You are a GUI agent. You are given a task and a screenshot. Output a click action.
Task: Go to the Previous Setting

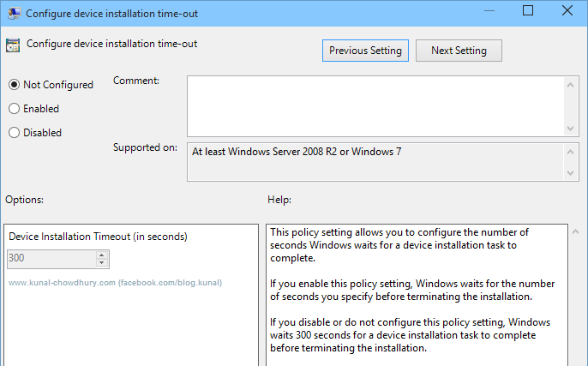coord(365,51)
